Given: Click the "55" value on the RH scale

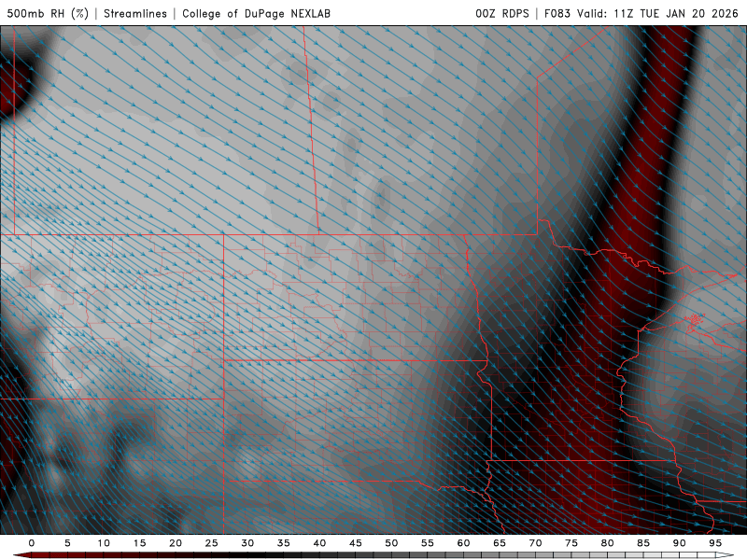Looking at the screenshot, I should pyautogui.click(x=428, y=543).
